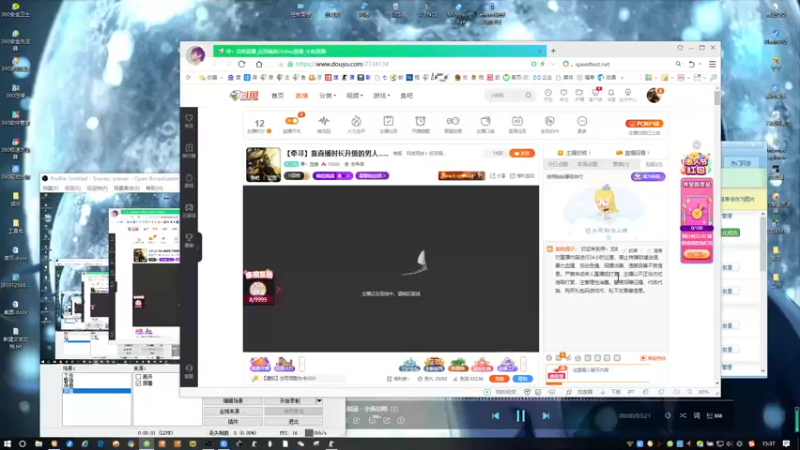Open the notification bell in Douyu header
This screenshot has width=800, height=450.
(x=611, y=93)
